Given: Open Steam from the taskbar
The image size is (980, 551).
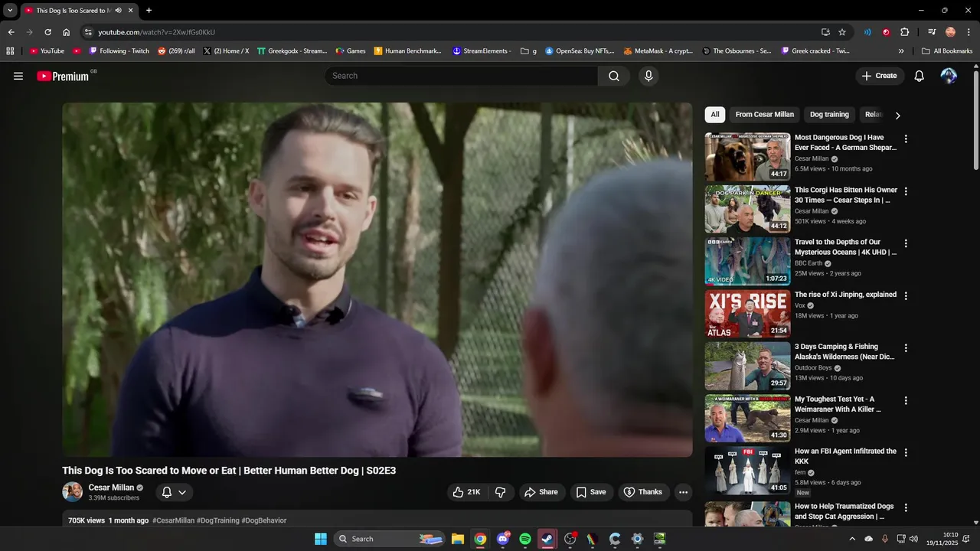Looking at the screenshot, I should tap(547, 539).
